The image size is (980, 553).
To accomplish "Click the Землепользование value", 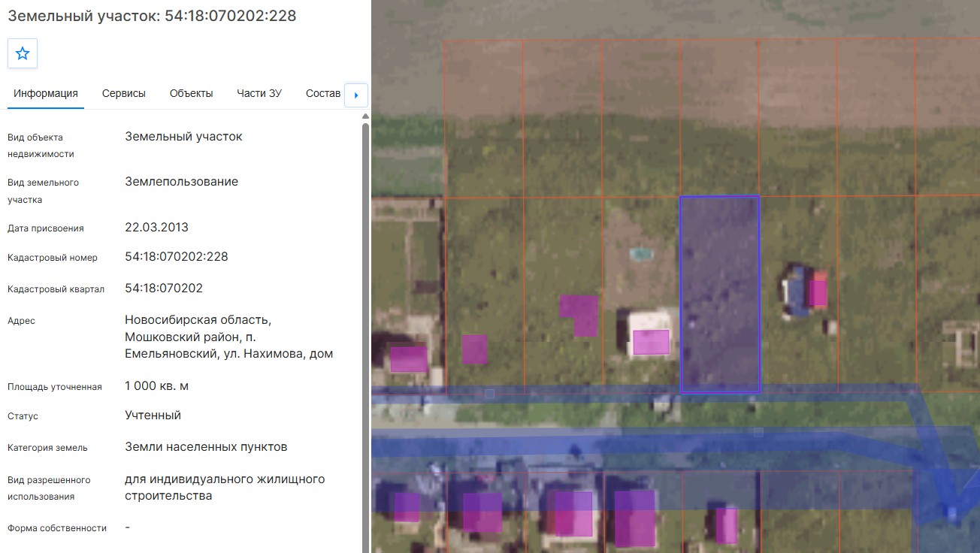I will pyautogui.click(x=181, y=182).
